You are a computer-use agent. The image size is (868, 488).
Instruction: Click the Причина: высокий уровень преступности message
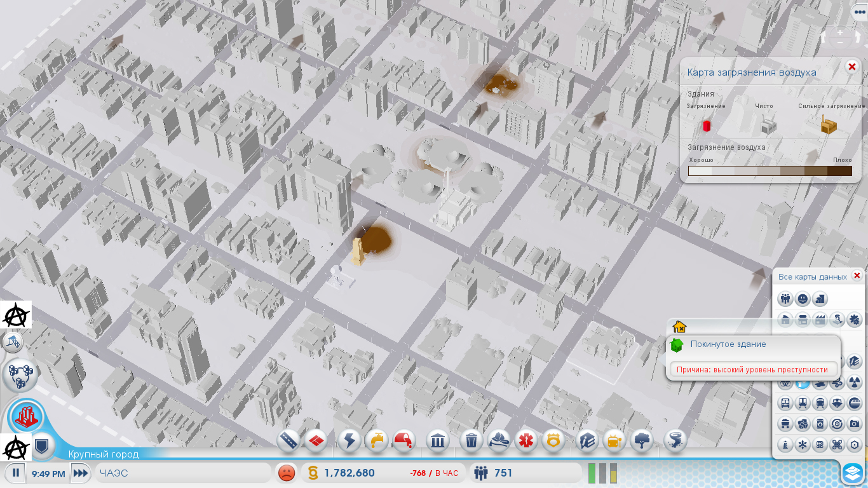pyautogui.click(x=752, y=369)
